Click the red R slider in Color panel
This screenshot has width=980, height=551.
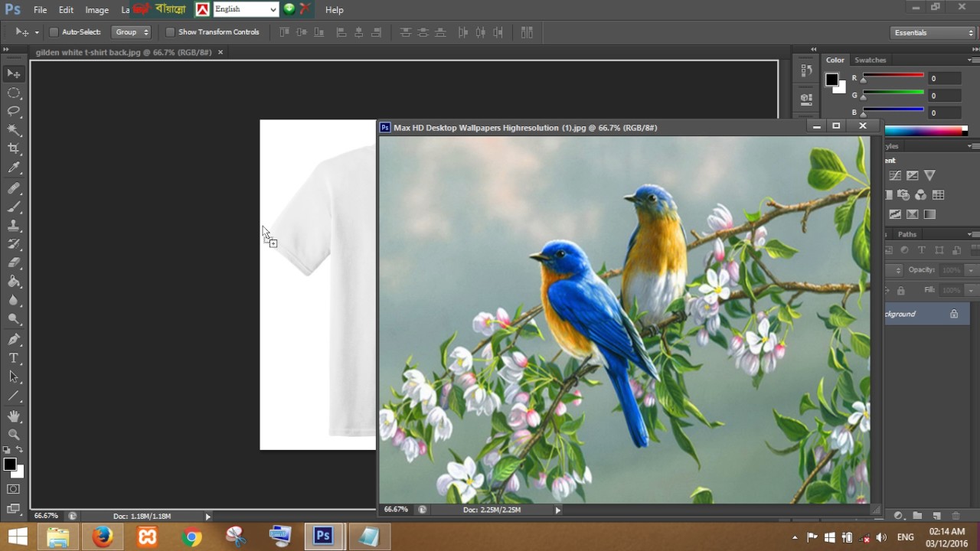click(893, 75)
